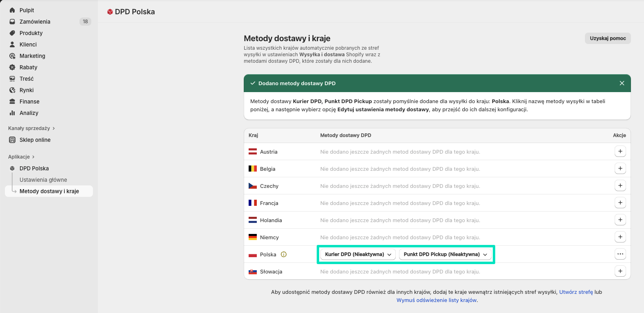Click the Finanse bank icon

click(12, 101)
